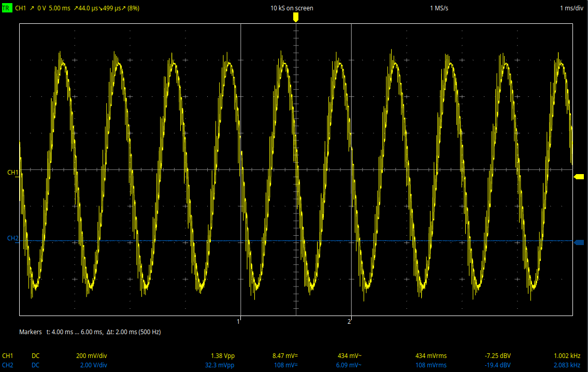588x372 pixels.
Task: Click the CH2 DC coupling setting
Action: [36, 365]
